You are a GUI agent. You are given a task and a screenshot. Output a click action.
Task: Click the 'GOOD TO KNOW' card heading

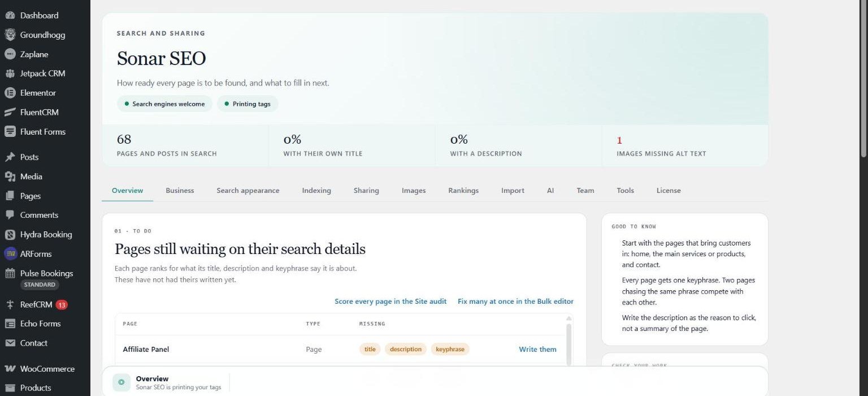coord(633,227)
